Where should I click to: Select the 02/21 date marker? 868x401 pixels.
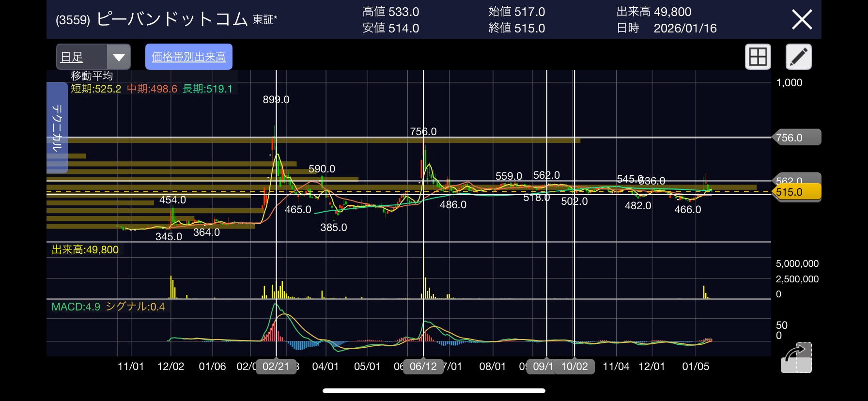pyautogui.click(x=276, y=367)
